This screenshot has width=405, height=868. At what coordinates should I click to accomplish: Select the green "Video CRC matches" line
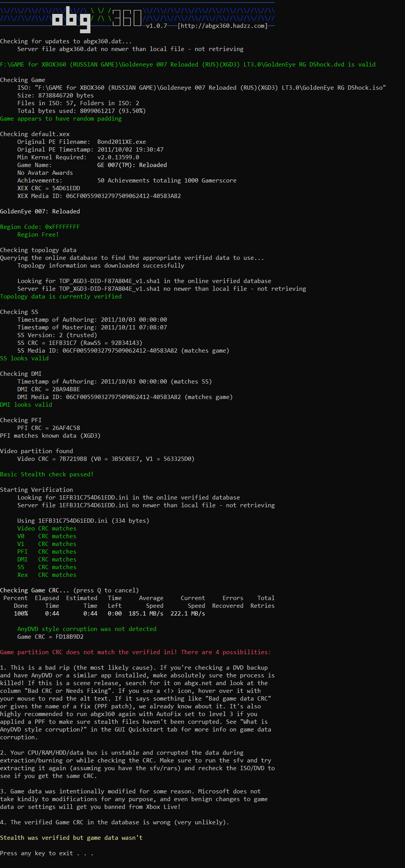pyautogui.click(x=47, y=529)
